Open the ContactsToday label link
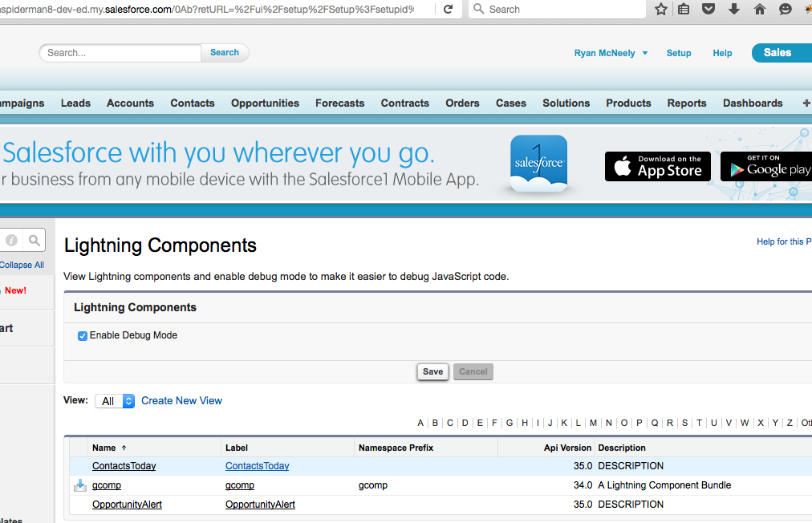The width and height of the screenshot is (812, 523). point(257,466)
